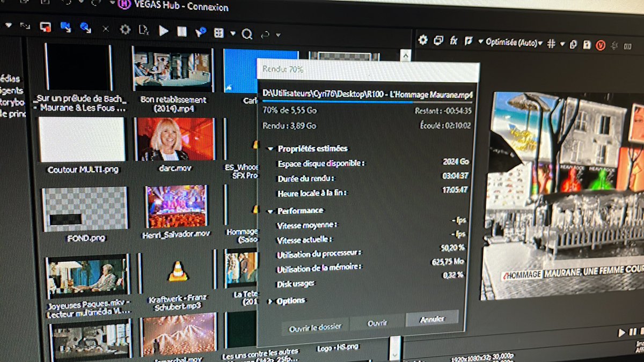Viewport: 644px width, 362px height.
Task: Select the Joyeuses Paques.mkv thumbnail
Action: pos(87,275)
